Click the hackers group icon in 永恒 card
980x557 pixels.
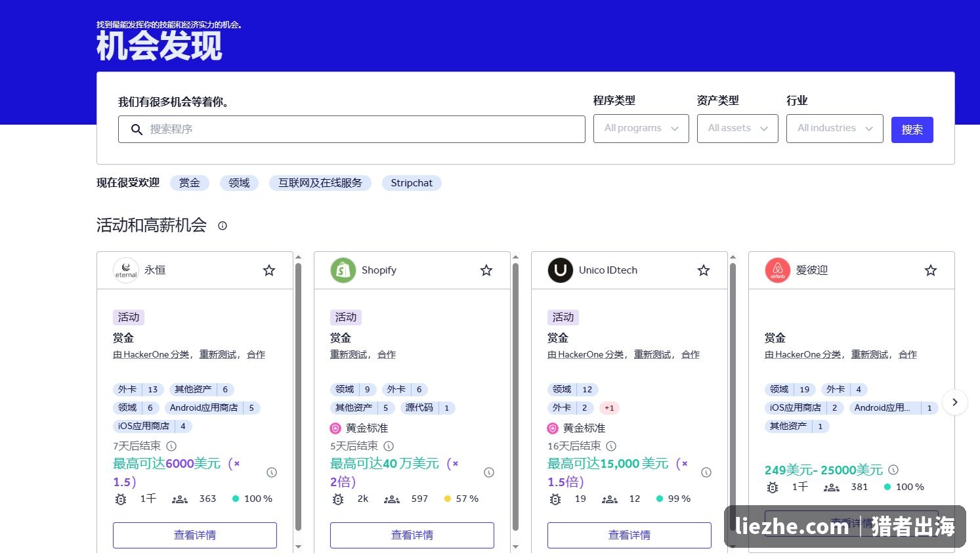point(180,499)
